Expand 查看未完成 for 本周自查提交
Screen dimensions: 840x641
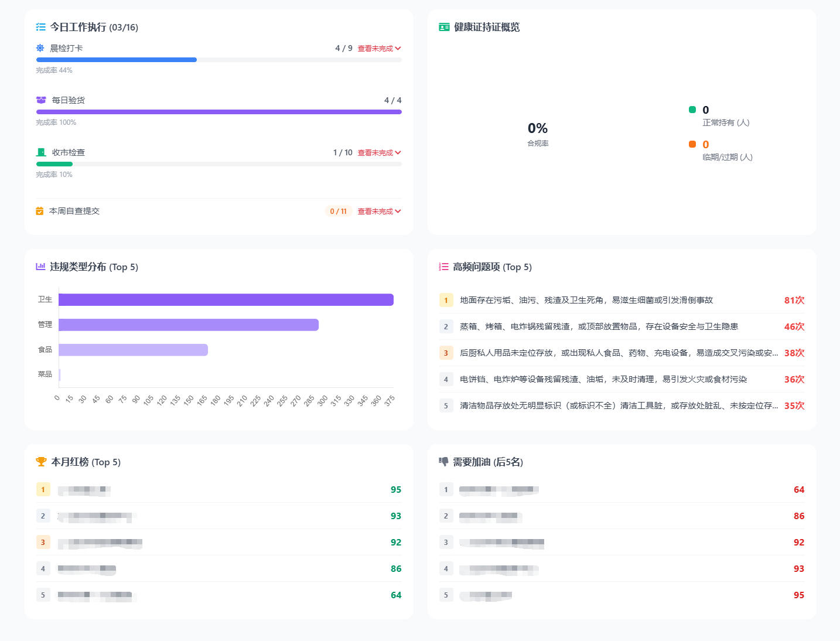coord(379,212)
